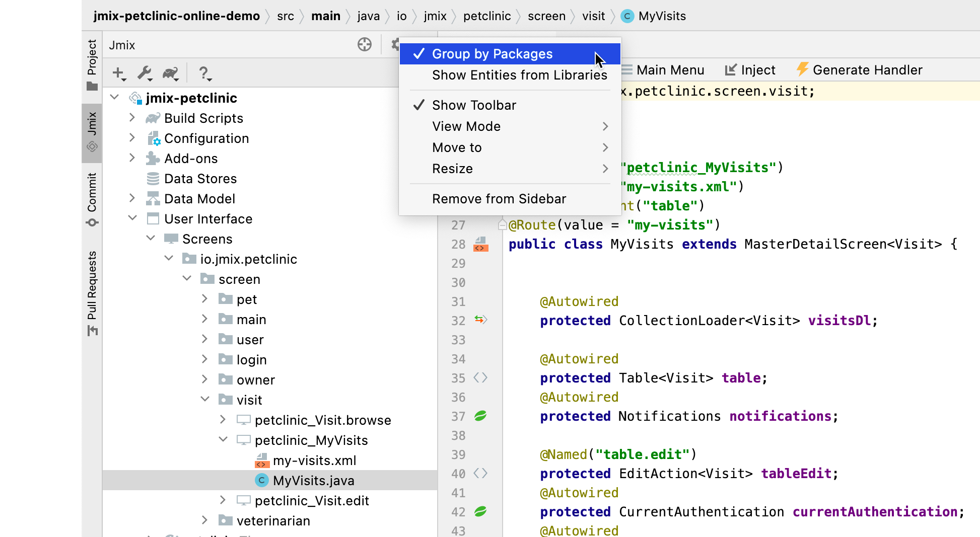Open the plus add-new dropdown icon

119,73
